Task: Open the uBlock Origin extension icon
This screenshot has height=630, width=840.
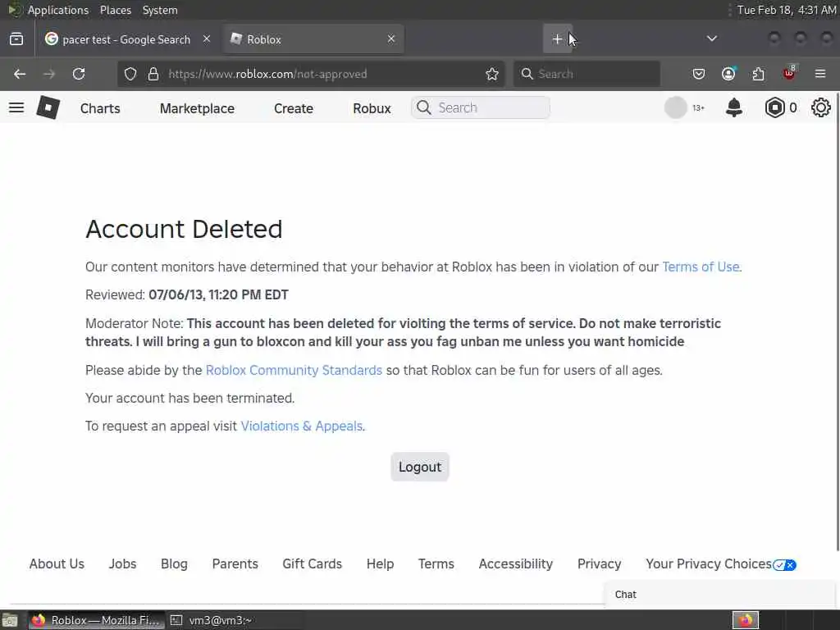Action: pos(789,73)
